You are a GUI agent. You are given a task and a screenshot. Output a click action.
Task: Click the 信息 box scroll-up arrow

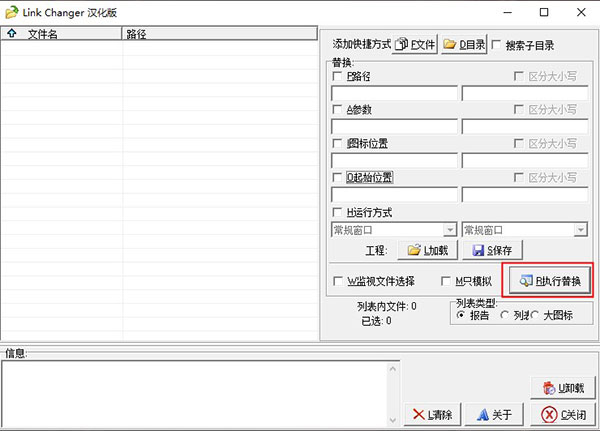(393, 369)
